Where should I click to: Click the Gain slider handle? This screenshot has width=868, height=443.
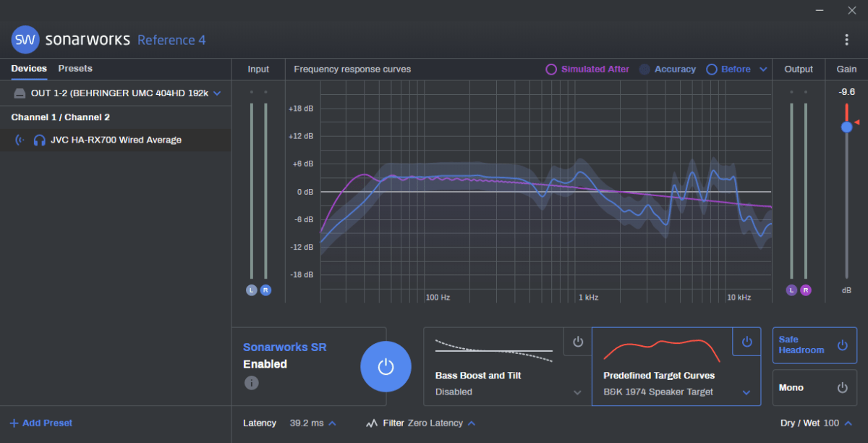tap(846, 127)
